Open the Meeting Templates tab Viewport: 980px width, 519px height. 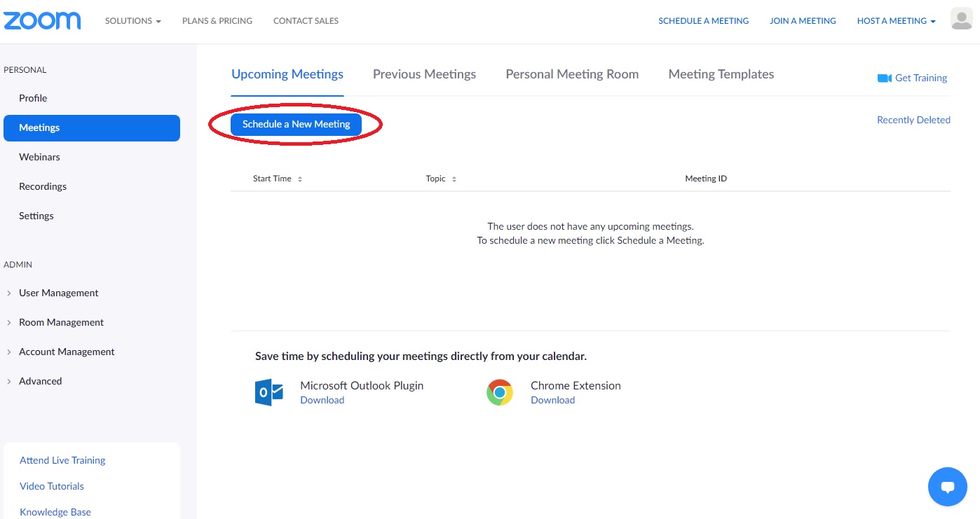[721, 74]
